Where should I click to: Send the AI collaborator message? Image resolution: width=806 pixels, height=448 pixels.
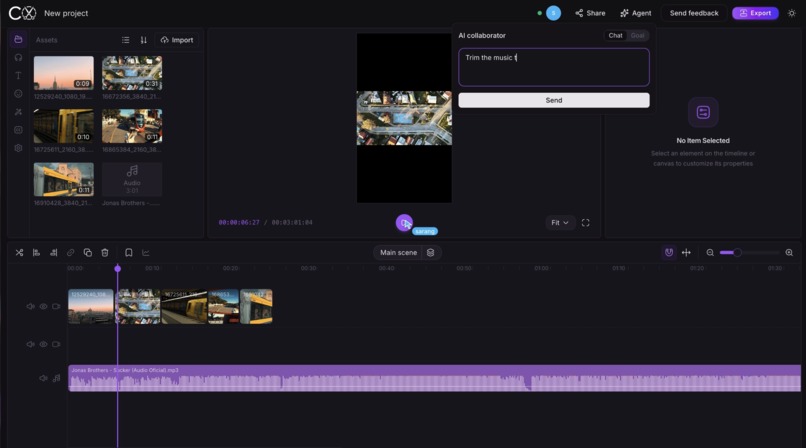(x=554, y=100)
